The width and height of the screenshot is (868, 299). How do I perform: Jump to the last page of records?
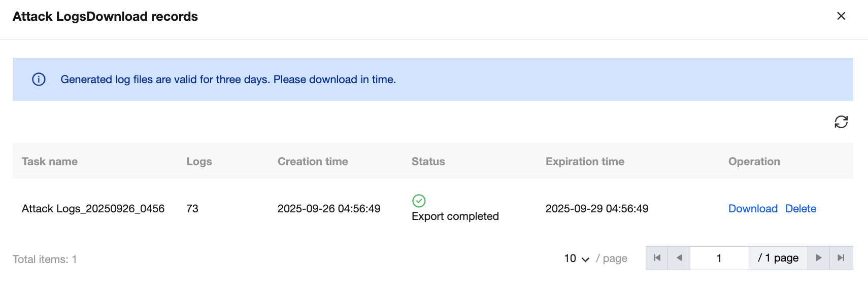click(841, 258)
